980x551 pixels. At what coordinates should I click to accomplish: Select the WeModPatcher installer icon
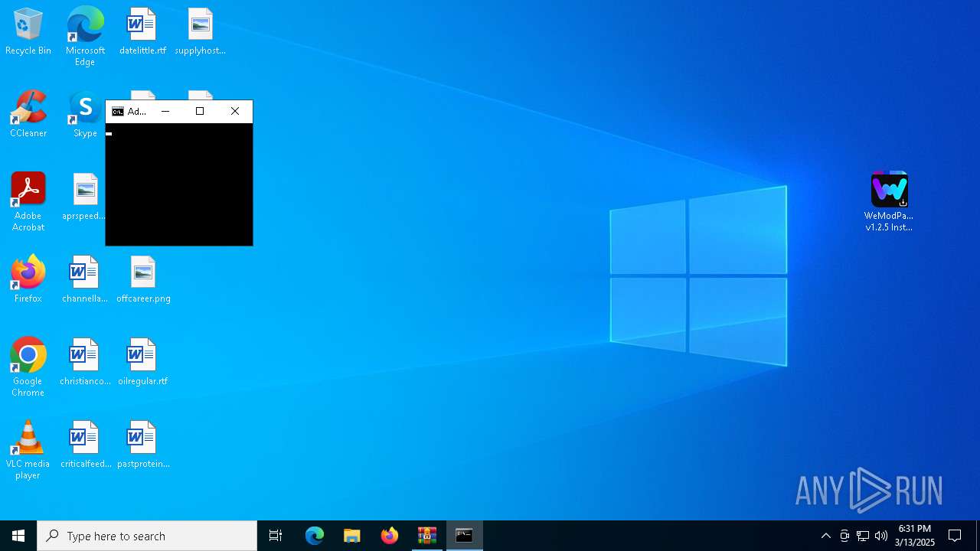coord(889,202)
